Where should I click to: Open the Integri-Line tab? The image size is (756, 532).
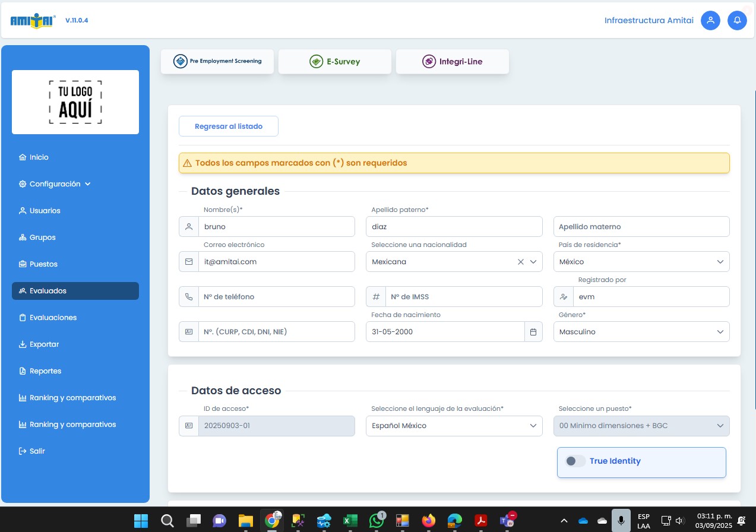click(x=453, y=61)
